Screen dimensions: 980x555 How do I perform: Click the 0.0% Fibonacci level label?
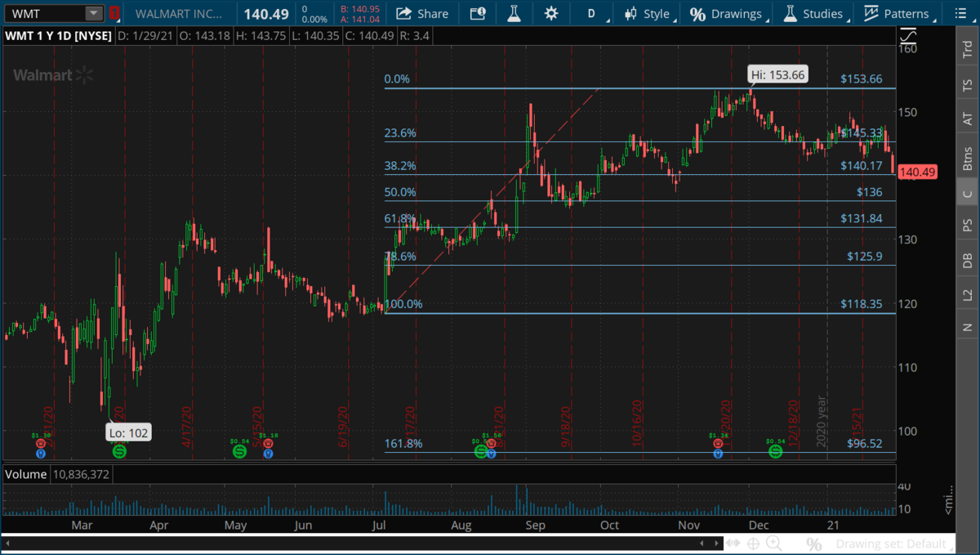(397, 79)
